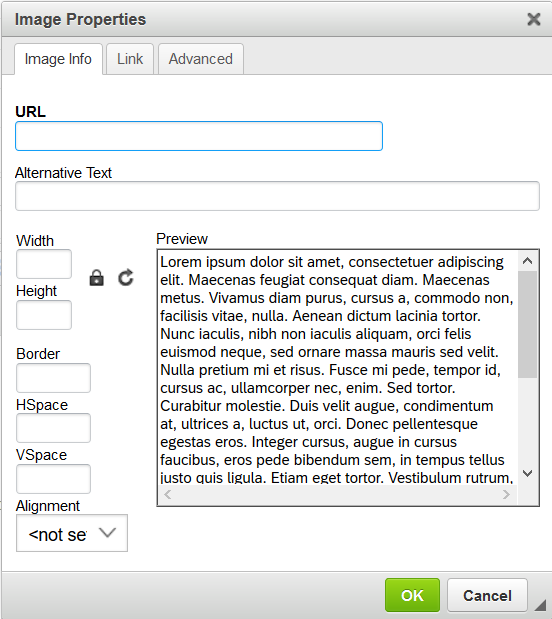Open the Alignment dropdown
The width and height of the screenshot is (552, 619).
coord(72,533)
